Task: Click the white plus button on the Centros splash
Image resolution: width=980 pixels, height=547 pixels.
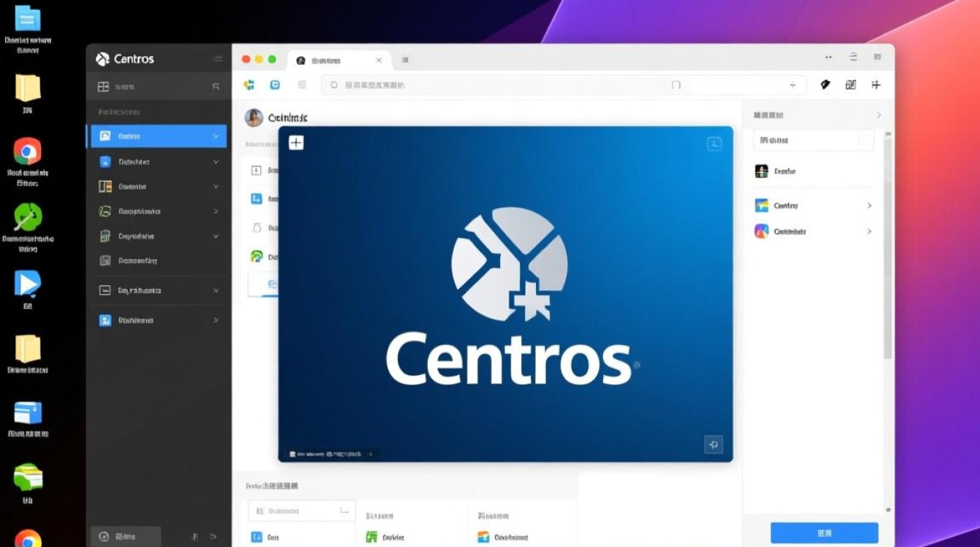Action: 296,143
